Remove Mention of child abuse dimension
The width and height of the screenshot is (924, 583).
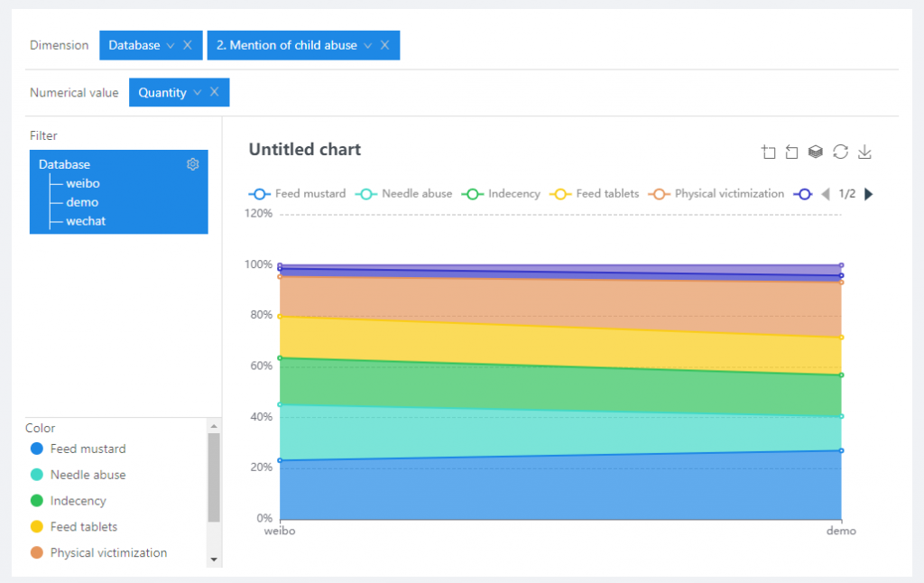pos(384,45)
